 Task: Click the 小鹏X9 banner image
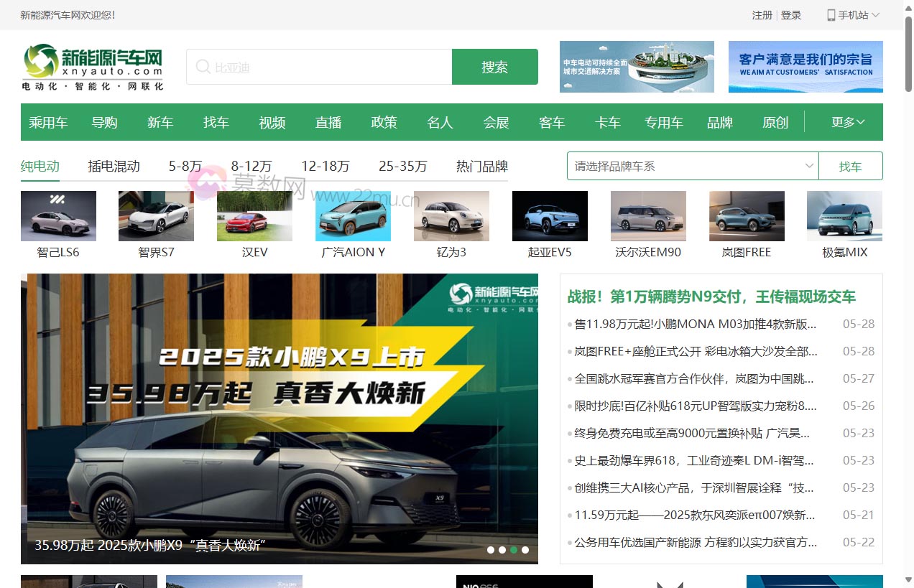click(x=280, y=418)
